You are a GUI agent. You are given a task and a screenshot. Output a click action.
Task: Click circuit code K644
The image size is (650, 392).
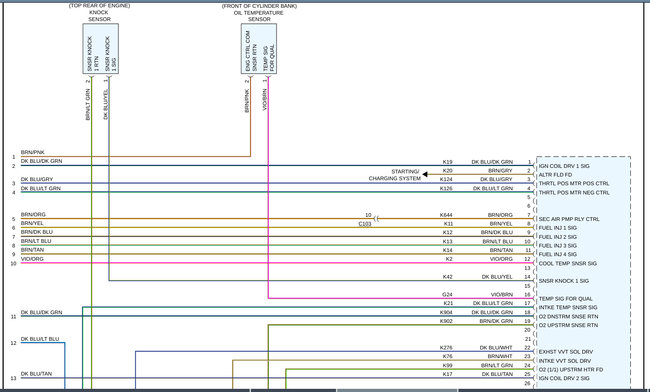[x=446, y=215]
